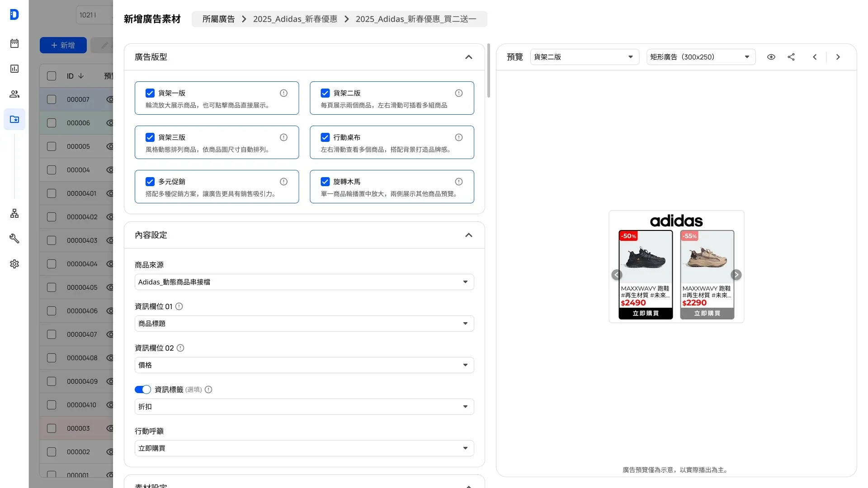Uncheck the 貨架二版 checkbox
This screenshot has width=868, height=488.
[x=325, y=93]
